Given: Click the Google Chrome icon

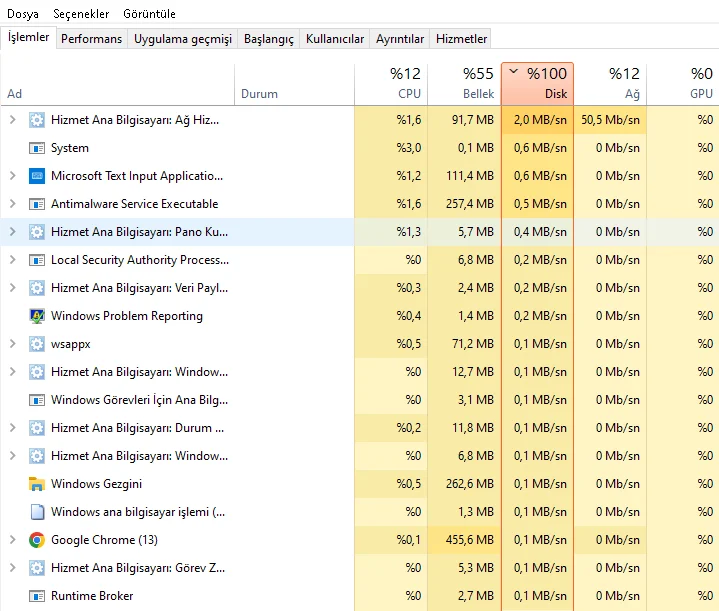Looking at the screenshot, I should coord(37,540).
